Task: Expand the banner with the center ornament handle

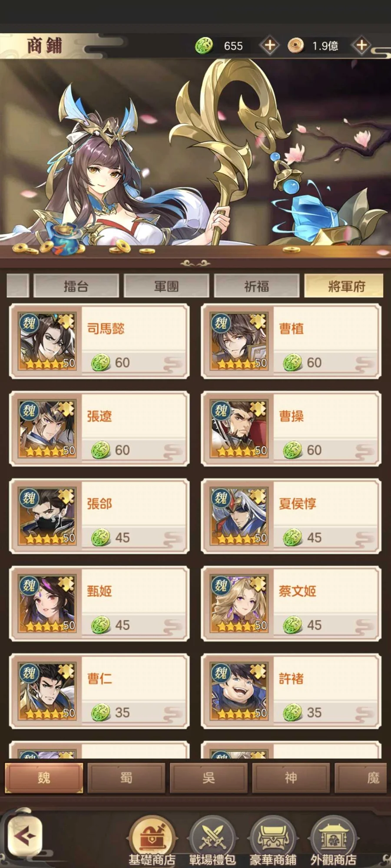Action: 195,263
